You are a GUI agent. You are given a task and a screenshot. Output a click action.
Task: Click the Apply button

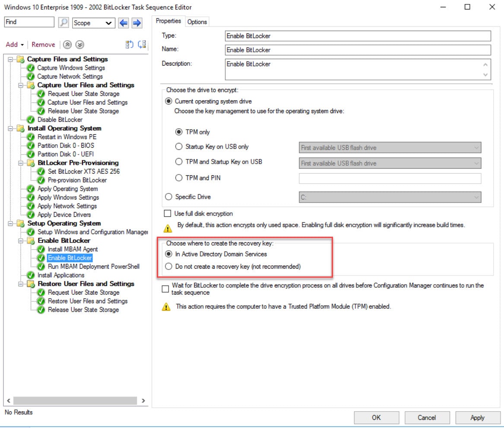coord(478,418)
